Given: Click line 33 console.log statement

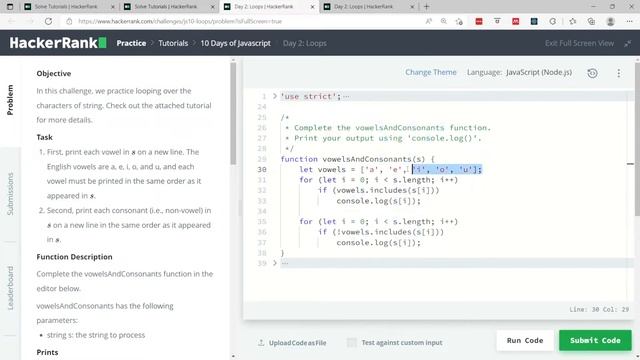Looking at the screenshot, I should click(378, 201).
